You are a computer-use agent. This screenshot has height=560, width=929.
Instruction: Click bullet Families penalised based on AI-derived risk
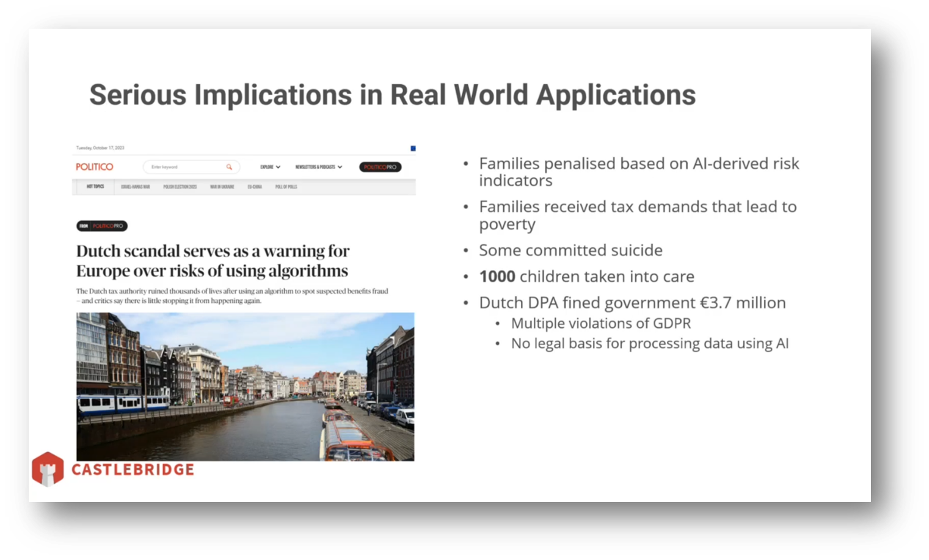point(639,172)
